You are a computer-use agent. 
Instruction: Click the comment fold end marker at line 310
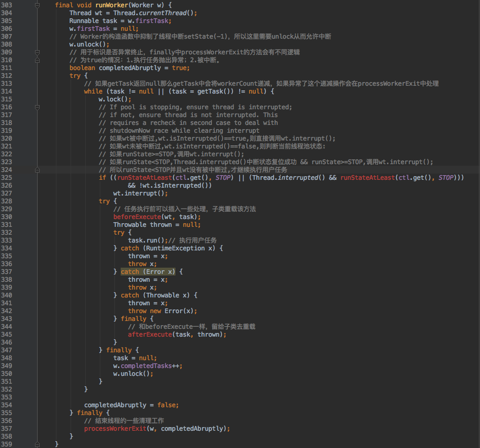(38, 60)
